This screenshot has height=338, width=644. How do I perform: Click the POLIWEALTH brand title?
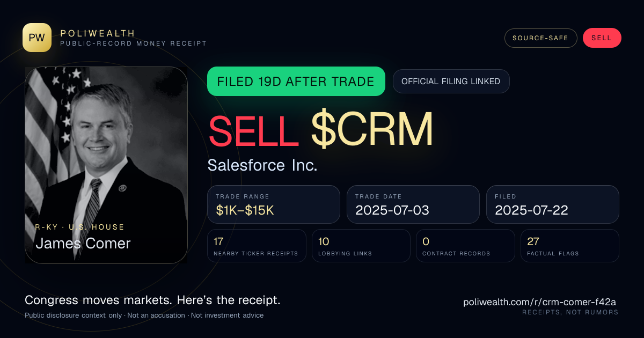click(x=98, y=33)
